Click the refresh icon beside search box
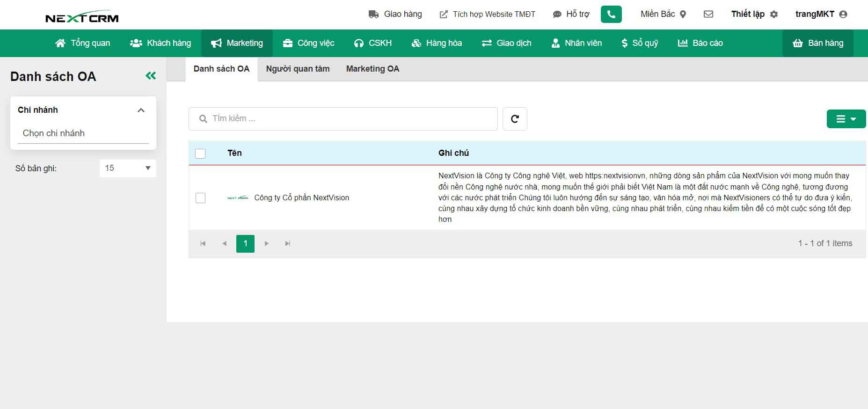 [514, 119]
